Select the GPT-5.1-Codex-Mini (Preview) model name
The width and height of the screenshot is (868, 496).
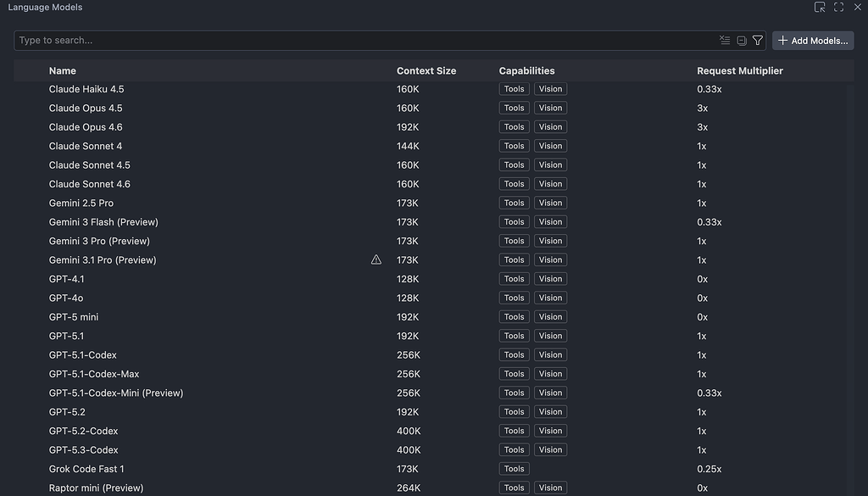tap(115, 393)
